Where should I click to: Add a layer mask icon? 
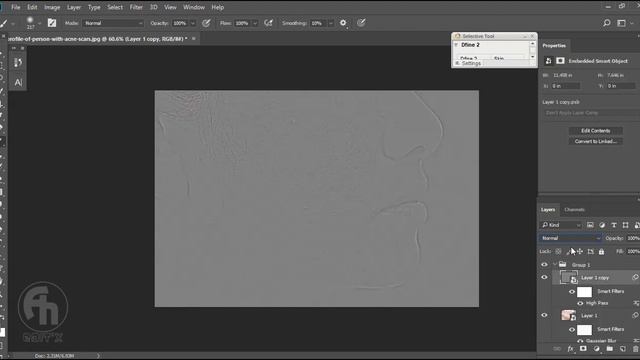click(583, 349)
